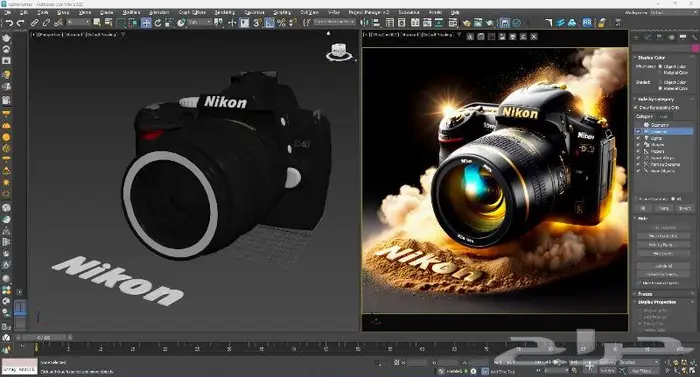
Task: Click the blue RB toolbar icon
Action: pyautogui.click(x=587, y=23)
